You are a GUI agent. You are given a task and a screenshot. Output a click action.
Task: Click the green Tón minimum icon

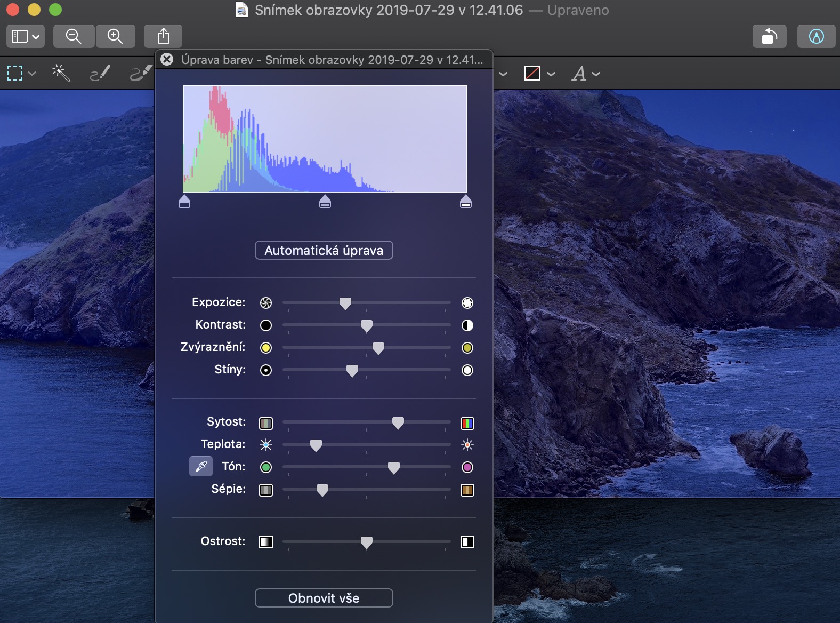click(266, 467)
